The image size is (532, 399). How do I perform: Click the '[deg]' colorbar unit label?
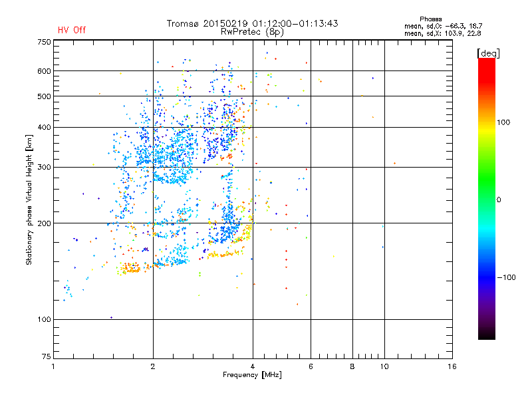(488, 53)
